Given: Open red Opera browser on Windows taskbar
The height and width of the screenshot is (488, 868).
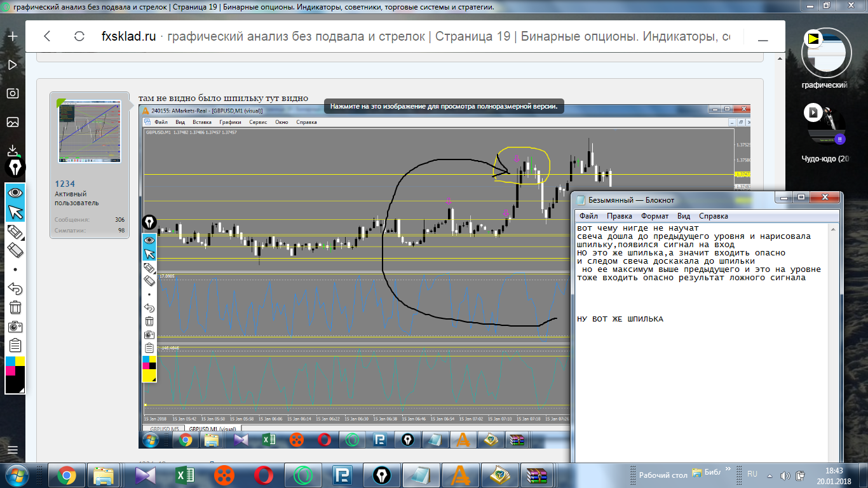Looking at the screenshot, I should click(x=263, y=475).
